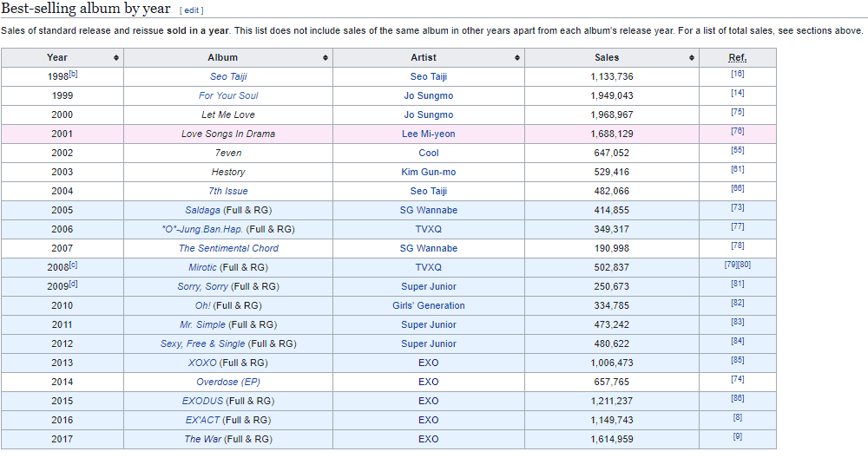Click footnote [d] next to 2009
Viewport: 868px width, 458px height.
[74, 285]
